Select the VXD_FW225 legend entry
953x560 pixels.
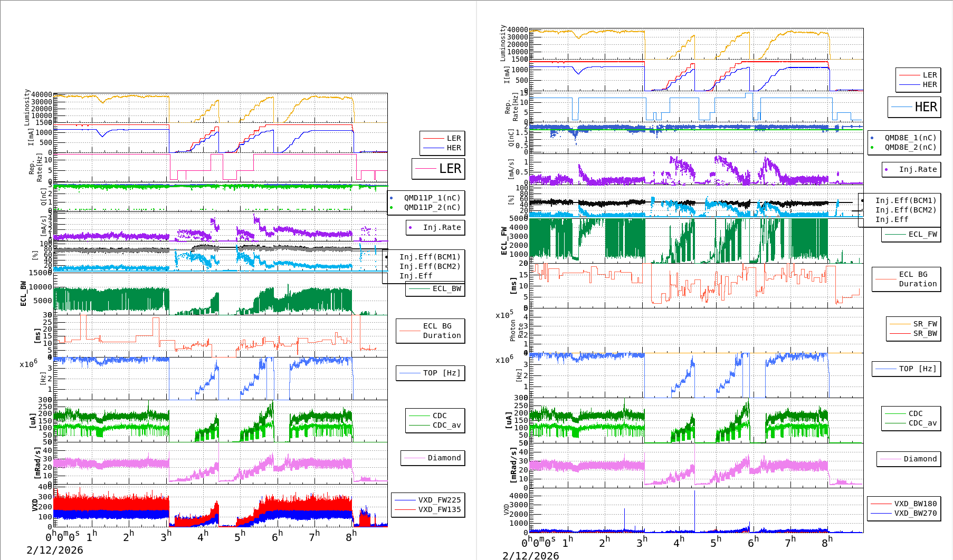coord(428,500)
